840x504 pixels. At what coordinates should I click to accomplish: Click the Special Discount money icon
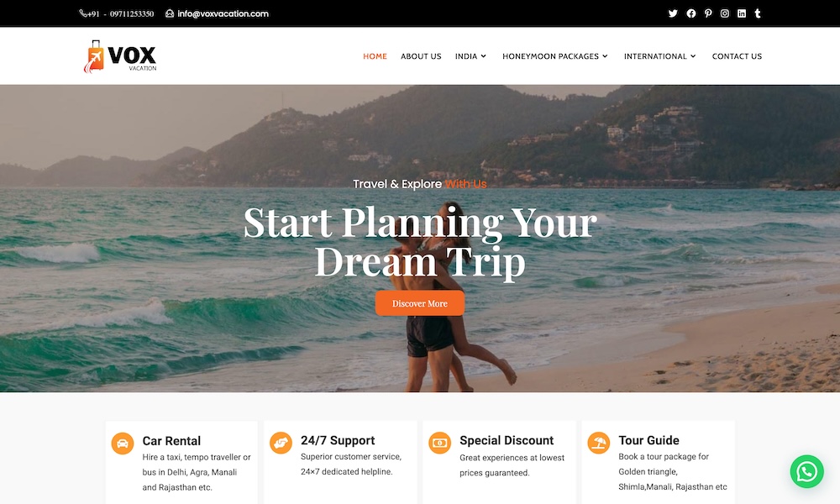point(440,443)
